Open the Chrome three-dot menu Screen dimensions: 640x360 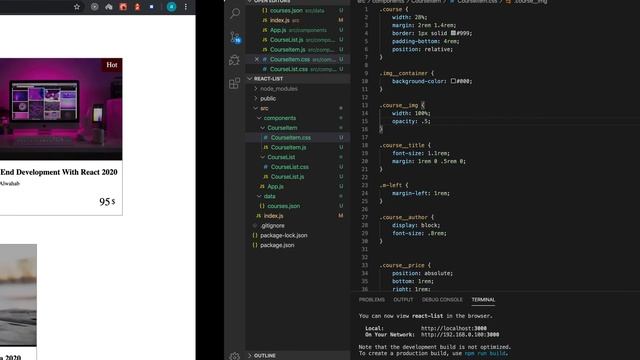(x=186, y=7)
